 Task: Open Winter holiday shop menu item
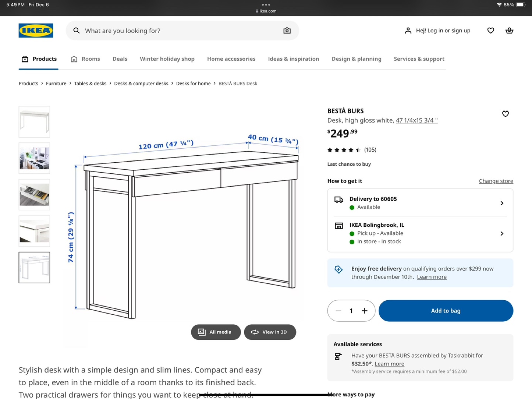(x=167, y=59)
